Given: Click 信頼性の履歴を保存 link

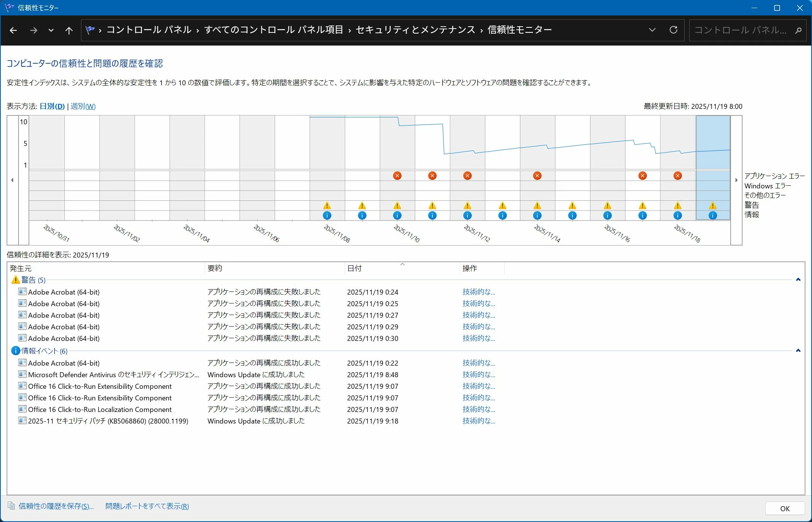Looking at the screenshot, I should coord(56,506).
